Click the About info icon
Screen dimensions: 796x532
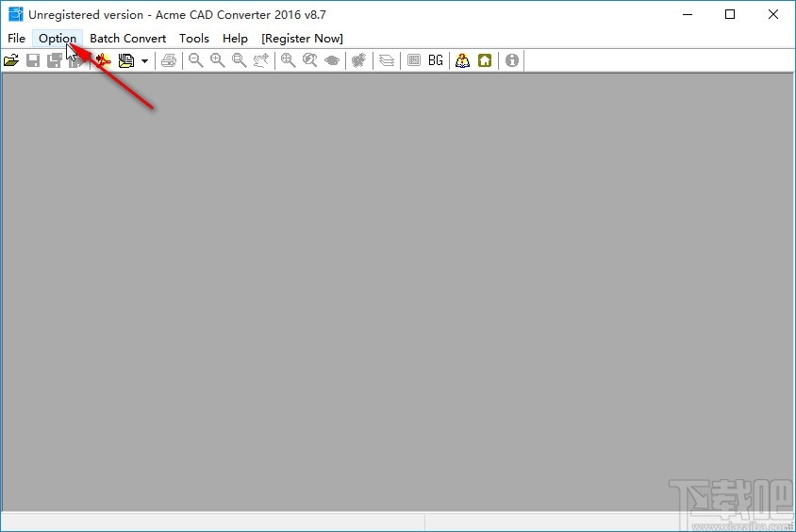click(512, 60)
